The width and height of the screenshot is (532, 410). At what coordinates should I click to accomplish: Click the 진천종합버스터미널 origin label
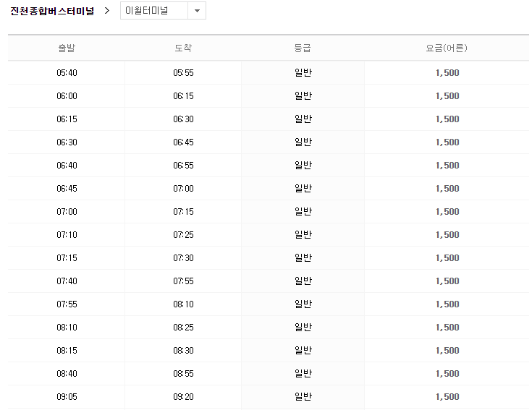(52, 11)
